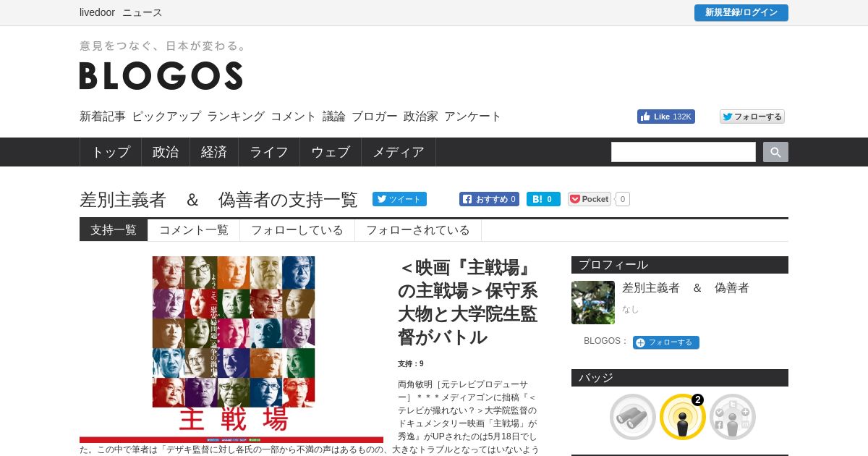Click 新規登録/ログイン button

click(x=741, y=12)
